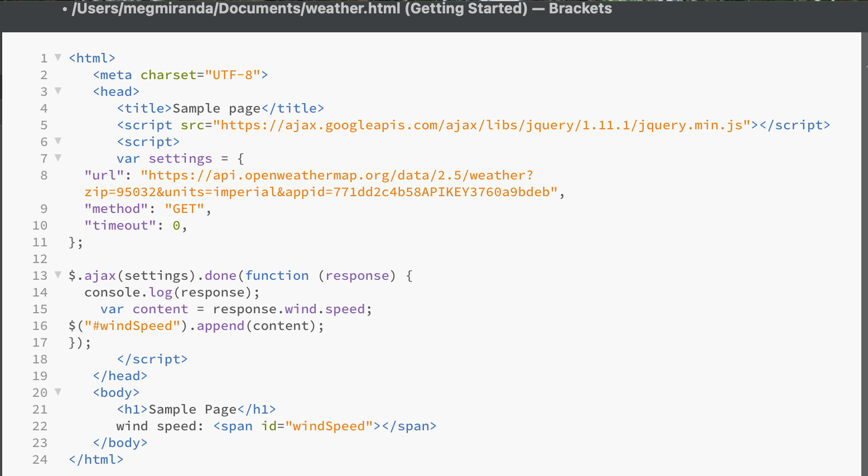Click "response.wind.speed" on line 15
This screenshot has width=868, height=476.
[x=289, y=309]
